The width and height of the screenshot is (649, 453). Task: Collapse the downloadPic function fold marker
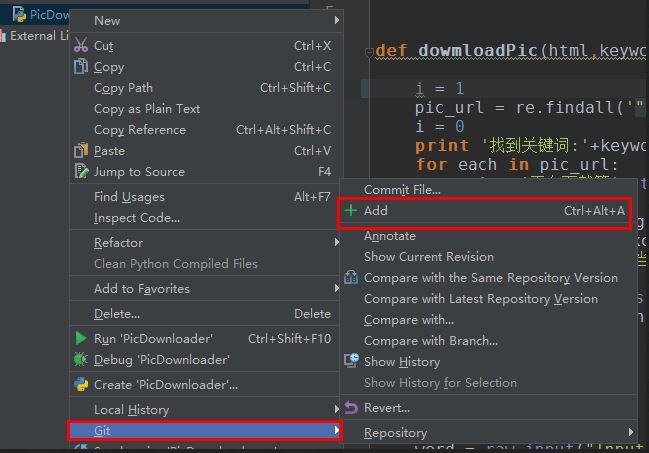point(369,52)
